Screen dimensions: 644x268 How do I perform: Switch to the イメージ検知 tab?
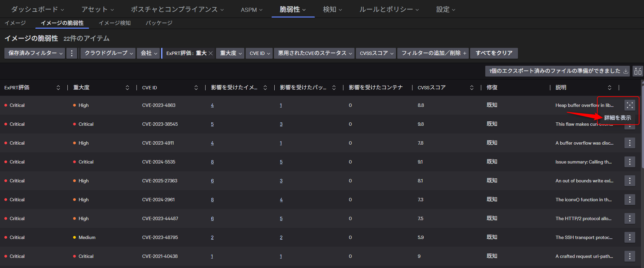pos(115,23)
